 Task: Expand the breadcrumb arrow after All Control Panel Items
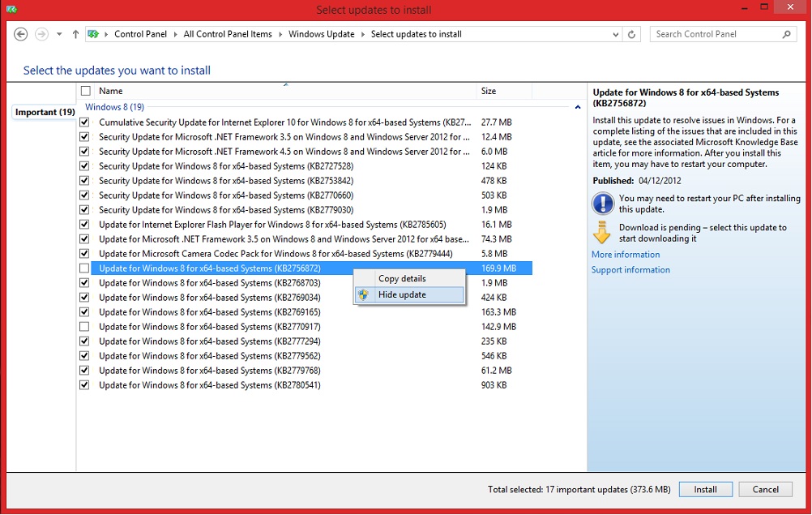pyautogui.click(x=280, y=34)
